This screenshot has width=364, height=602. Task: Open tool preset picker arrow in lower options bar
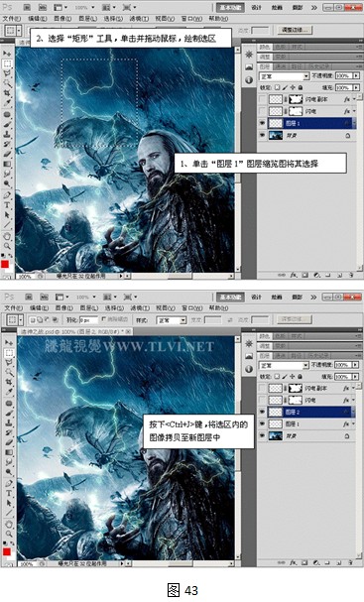21,319
